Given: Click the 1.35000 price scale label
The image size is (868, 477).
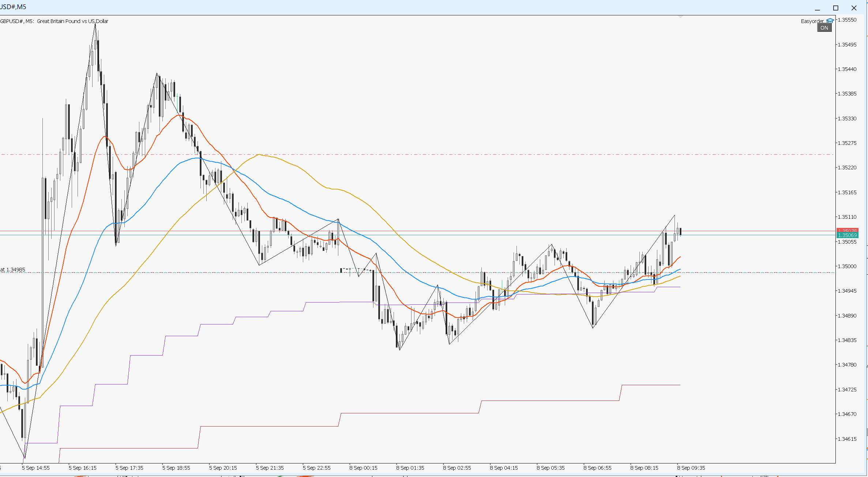Looking at the screenshot, I should (847, 266).
